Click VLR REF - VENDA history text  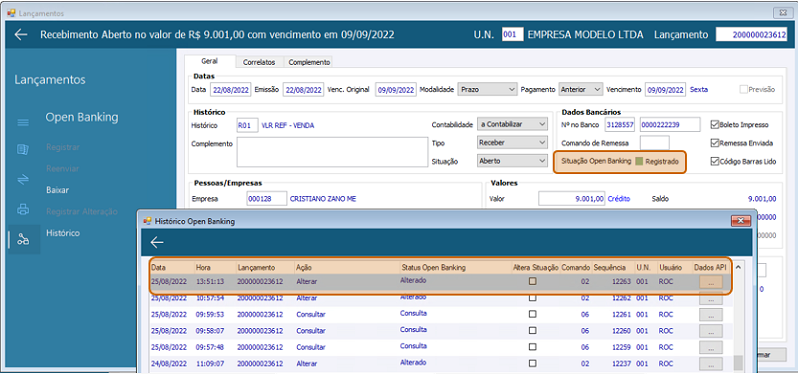(x=288, y=125)
